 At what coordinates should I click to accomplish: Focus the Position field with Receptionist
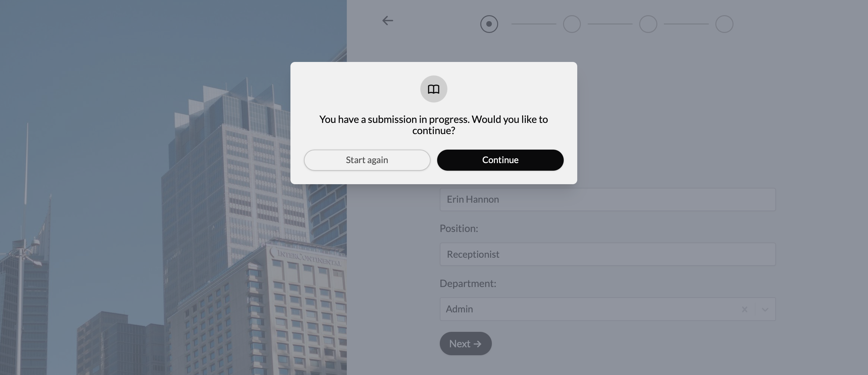pos(608,254)
